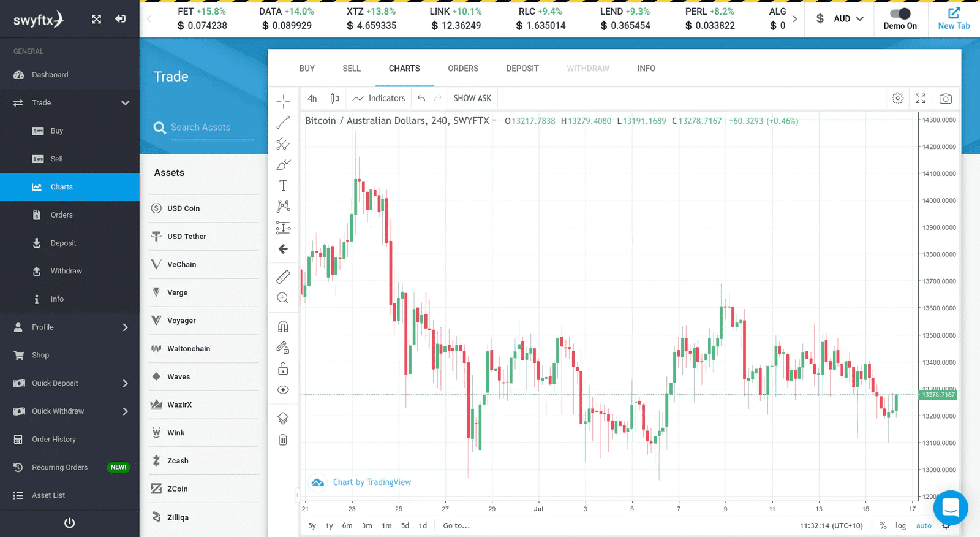Viewport: 980px width, 537px height.
Task: Toggle log scale on price axis
Action: click(900, 526)
